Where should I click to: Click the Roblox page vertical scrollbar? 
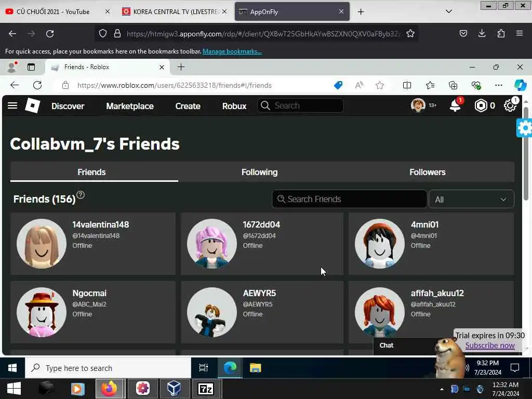tap(526, 154)
